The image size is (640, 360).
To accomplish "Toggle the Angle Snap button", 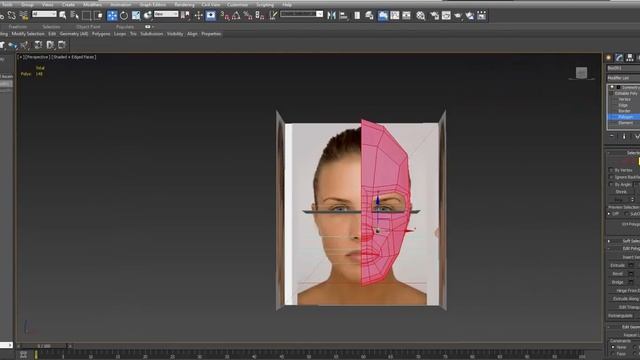I will coord(236,16).
